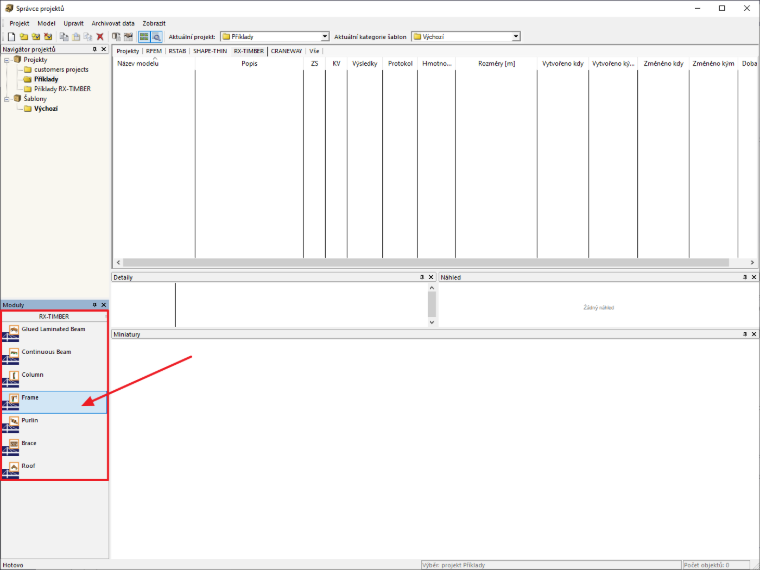Open the Model menu
Screen dimensions: 760x570
click(47, 23)
